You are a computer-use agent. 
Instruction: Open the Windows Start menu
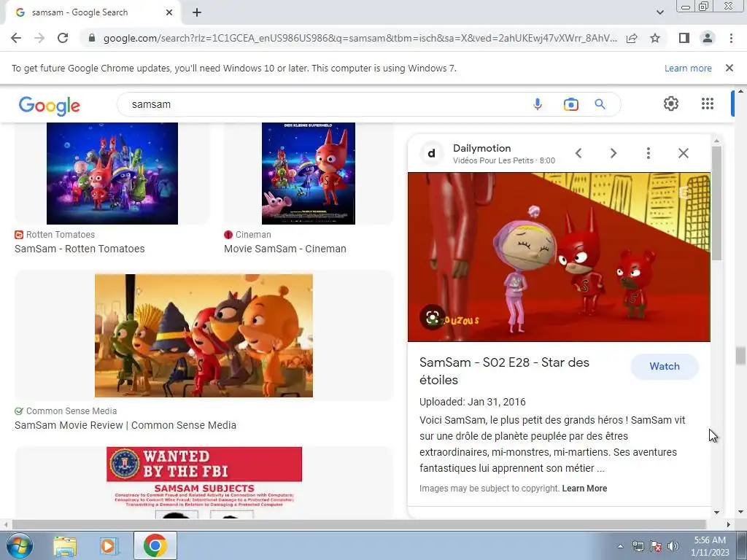[x=18, y=545]
